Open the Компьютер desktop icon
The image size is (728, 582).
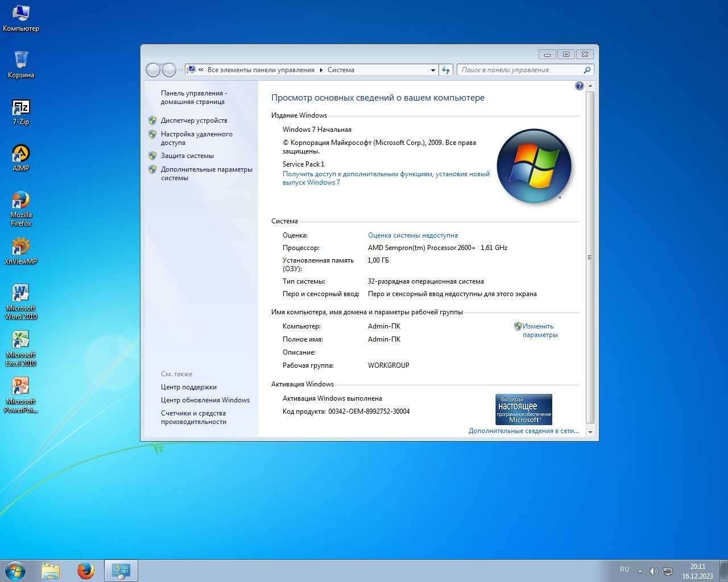pyautogui.click(x=21, y=18)
